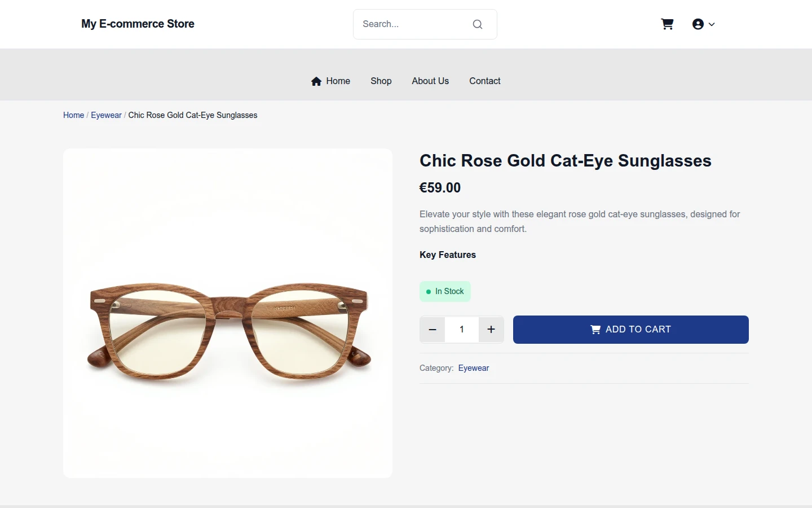The height and width of the screenshot is (508, 812).
Task: Focus the Search input field
Action: (425, 24)
